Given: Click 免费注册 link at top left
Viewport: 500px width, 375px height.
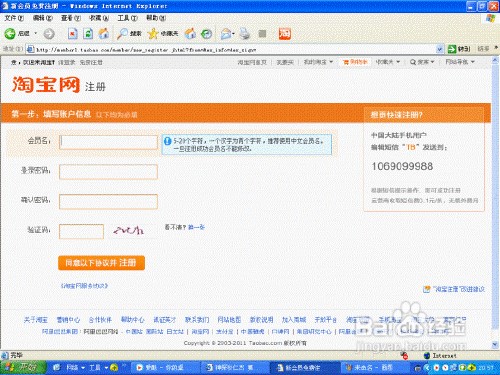Looking at the screenshot, I should (91, 62).
